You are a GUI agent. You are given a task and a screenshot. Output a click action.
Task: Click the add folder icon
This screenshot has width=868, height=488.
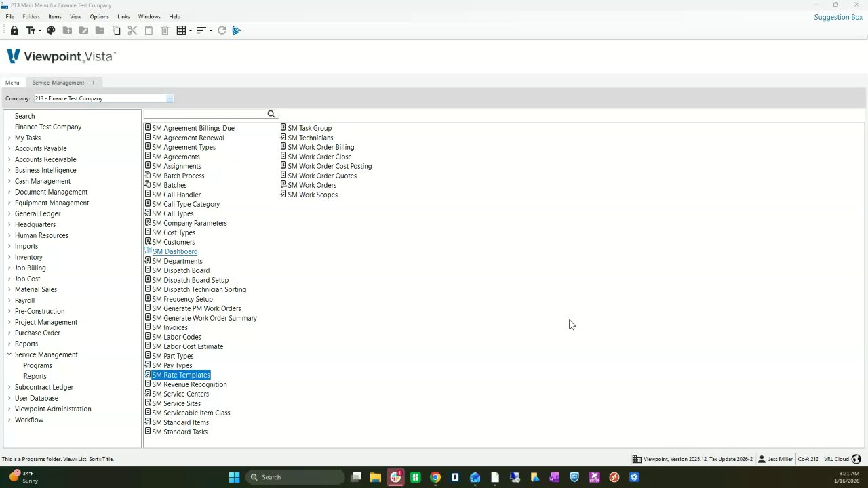coord(67,30)
